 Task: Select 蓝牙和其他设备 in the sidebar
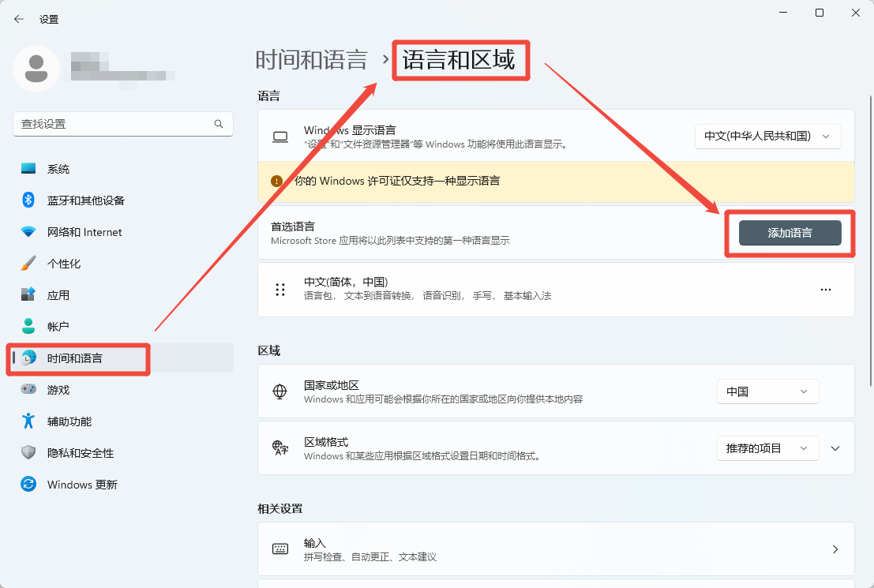coord(122,200)
